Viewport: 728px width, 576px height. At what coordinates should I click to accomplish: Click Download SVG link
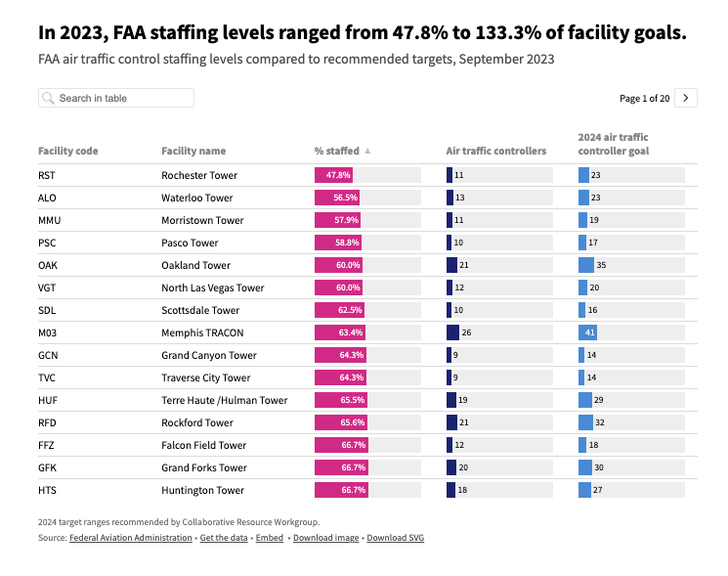[396, 538]
